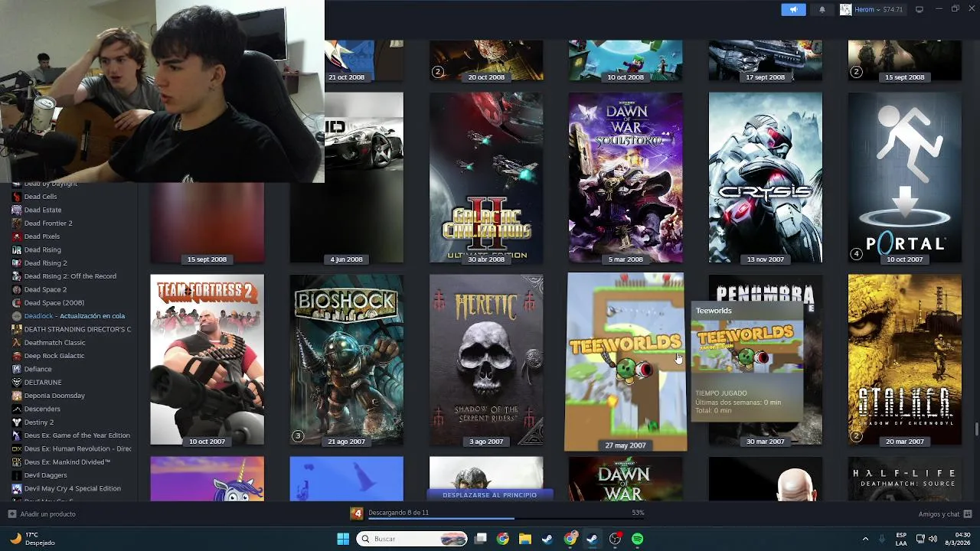This screenshot has height=551, width=980.
Task: Click the Descenders game icon
Action: click(x=17, y=409)
